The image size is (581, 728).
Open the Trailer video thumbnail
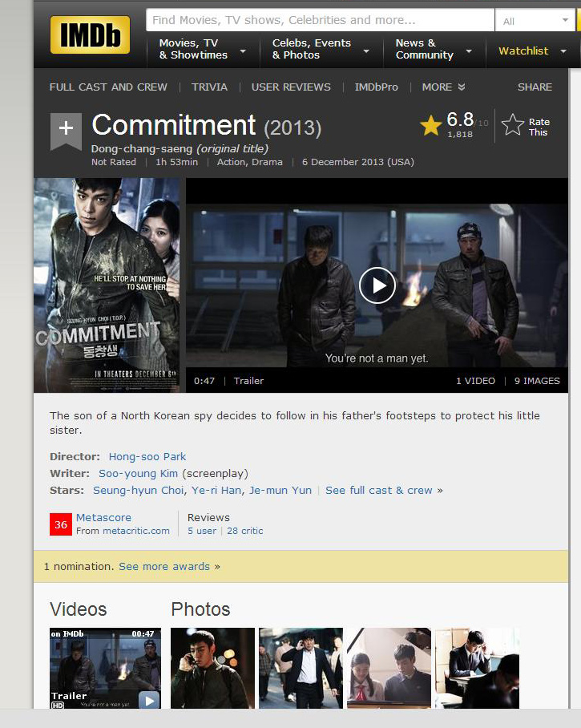(105, 668)
